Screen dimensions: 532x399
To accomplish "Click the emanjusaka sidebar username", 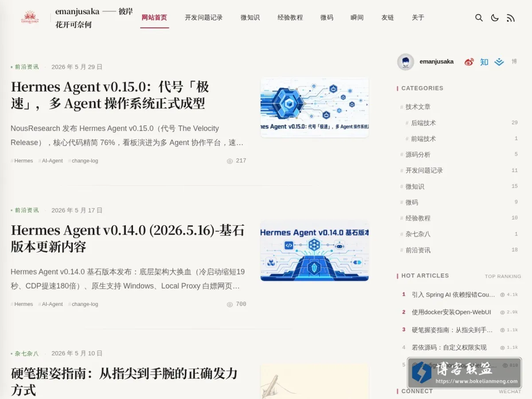I will click(437, 62).
